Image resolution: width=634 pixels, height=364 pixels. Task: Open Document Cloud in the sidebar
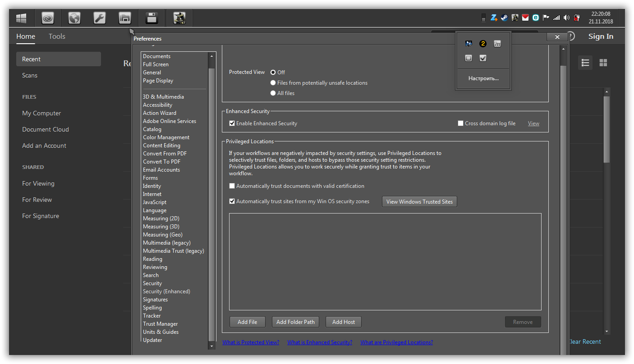pyautogui.click(x=46, y=129)
